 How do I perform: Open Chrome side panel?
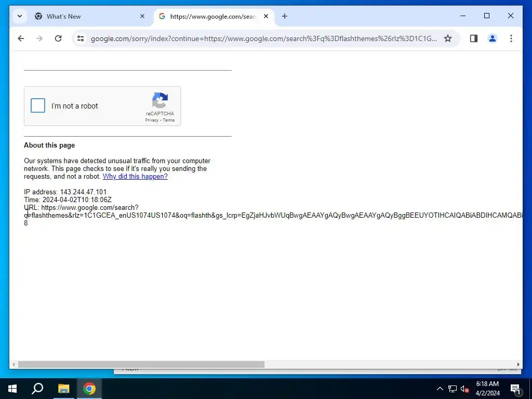coord(474,38)
